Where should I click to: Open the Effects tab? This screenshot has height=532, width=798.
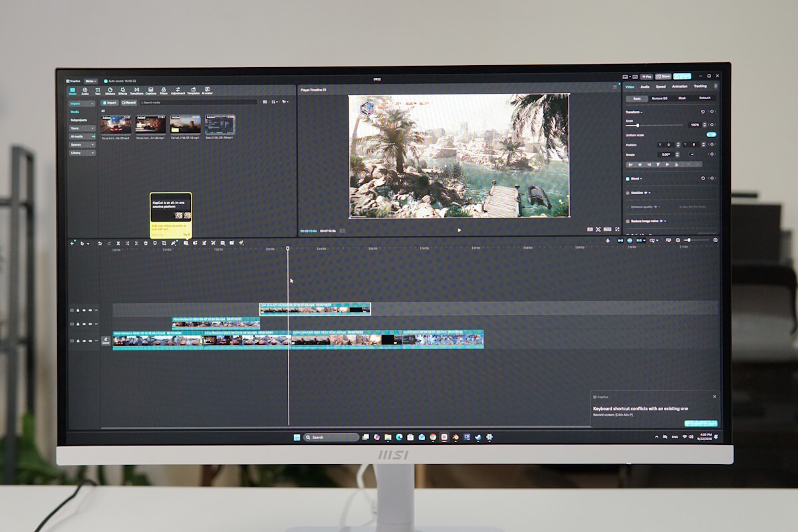point(123,90)
